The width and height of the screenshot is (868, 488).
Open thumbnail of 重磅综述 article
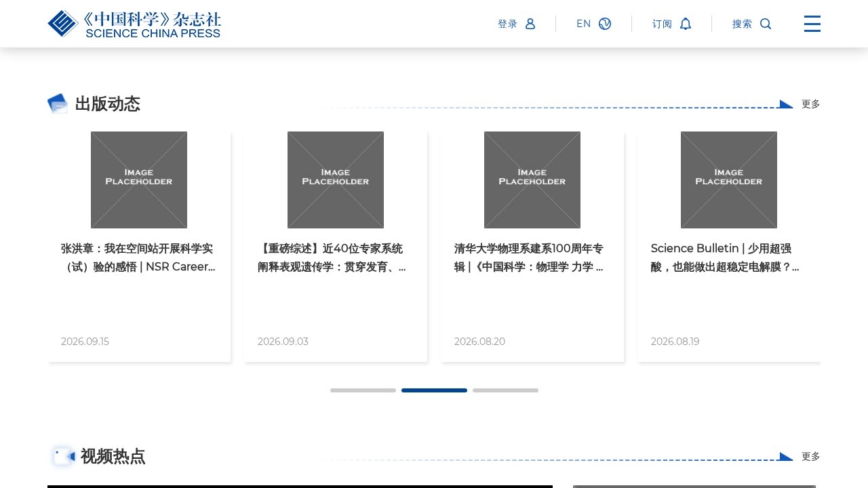pos(336,180)
